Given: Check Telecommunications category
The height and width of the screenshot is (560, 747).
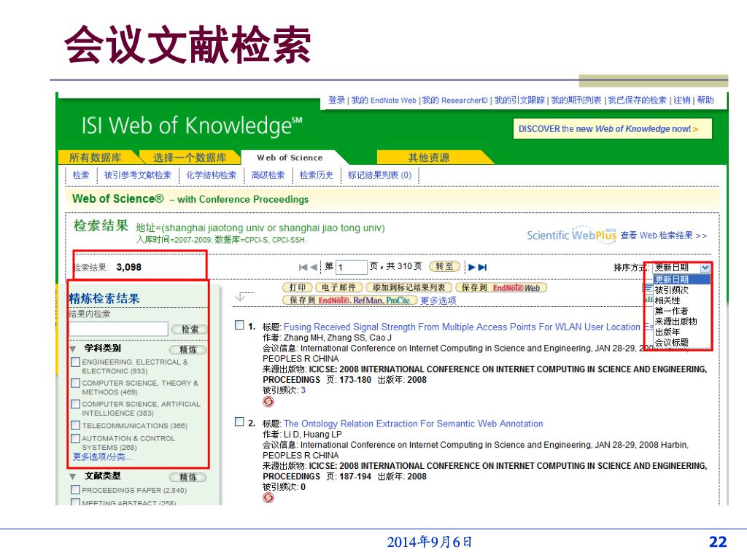Looking at the screenshot, I should coord(75,425).
